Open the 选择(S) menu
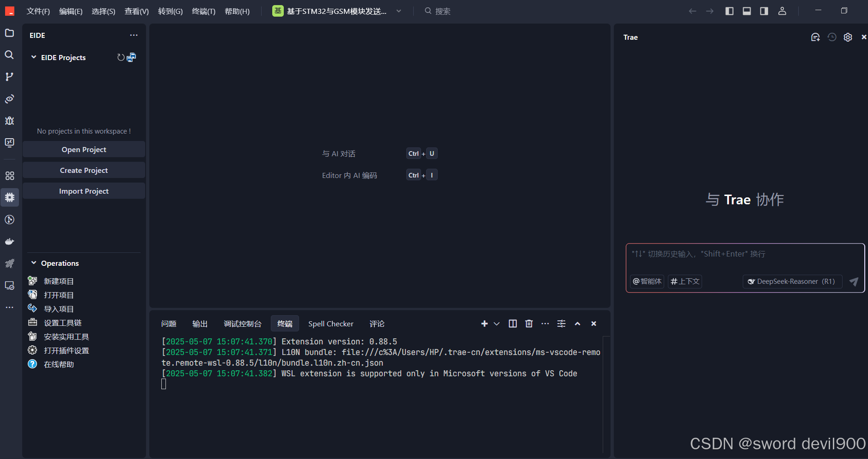 pos(104,11)
